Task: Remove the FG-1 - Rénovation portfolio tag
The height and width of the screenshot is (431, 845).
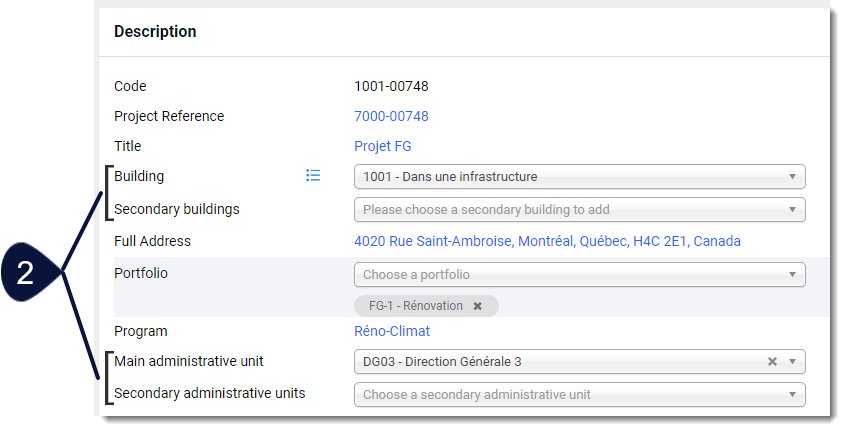Action: coord(477,306)
